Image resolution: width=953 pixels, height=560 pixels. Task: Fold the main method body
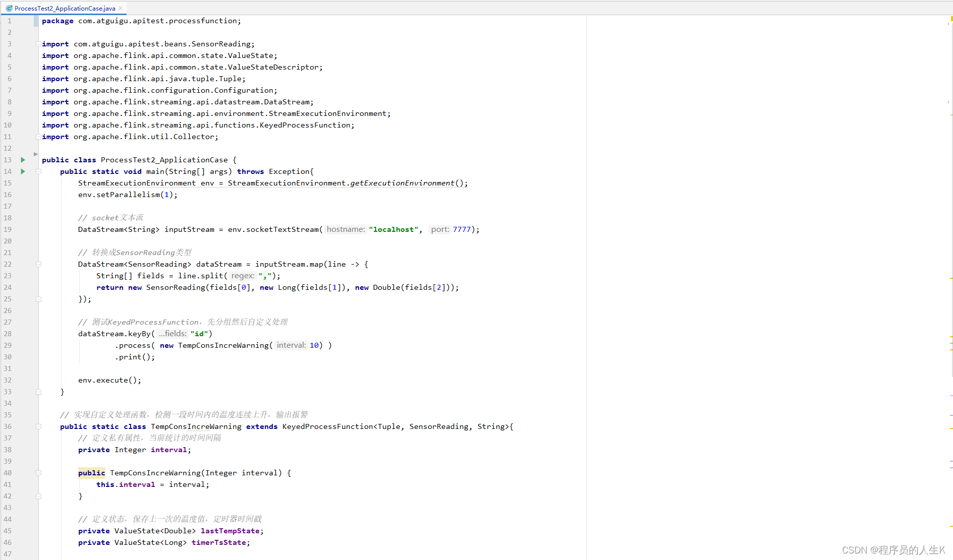coord(38,171)
